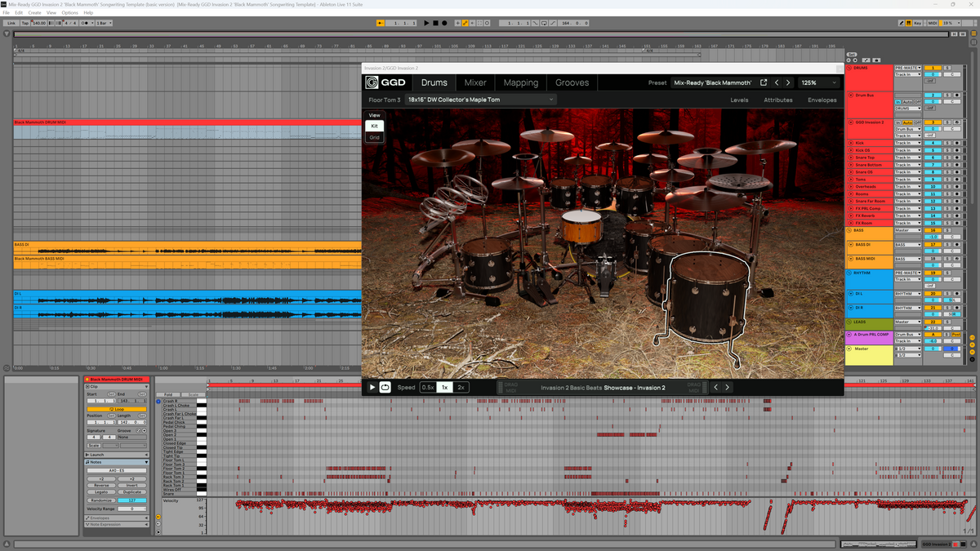Collapse the Drum Bus group track

[x=850, y=95]
